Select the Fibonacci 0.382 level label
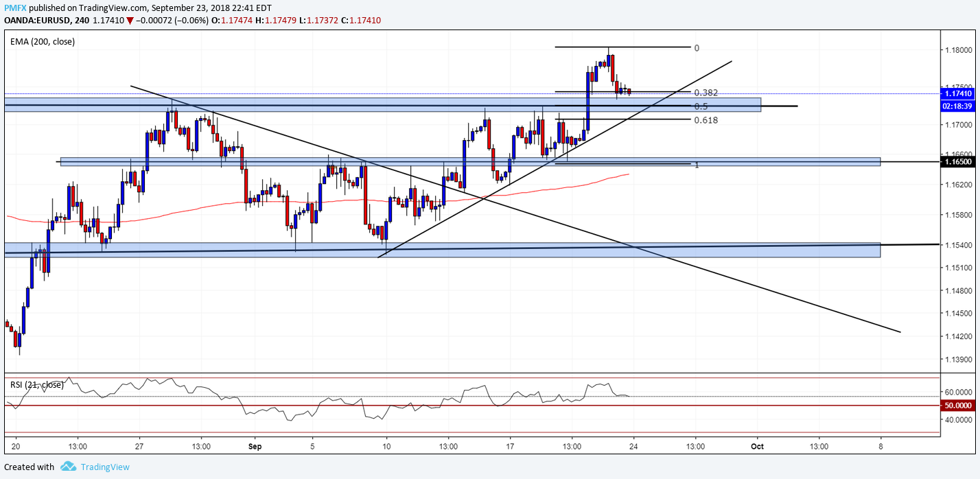 706,93
